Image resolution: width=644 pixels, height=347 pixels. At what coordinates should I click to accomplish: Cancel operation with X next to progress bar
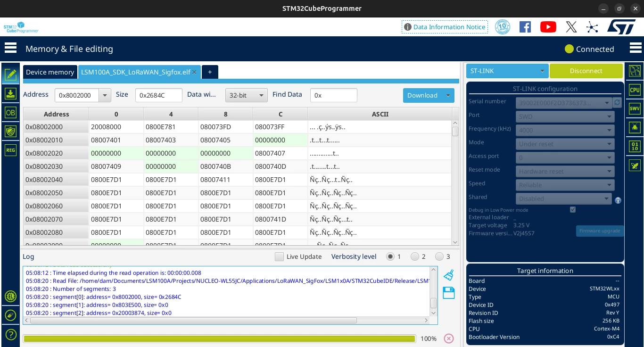pyautogui.click(x=449, y=339)
